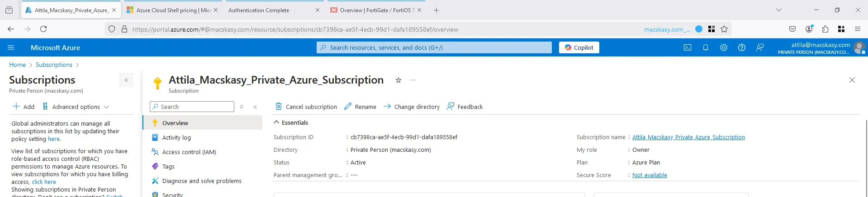The width and height of the screenshot is (868, 197).
Task: Favorite the subscription with the star icon
Action: tap(398, 80)
